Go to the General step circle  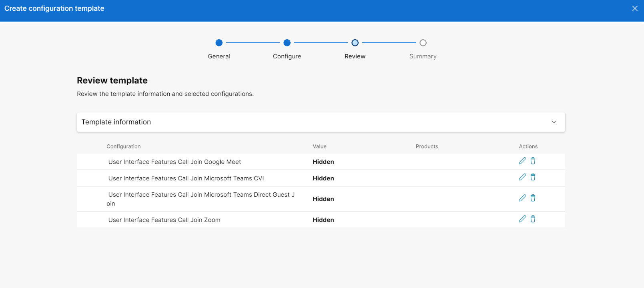point(219,43)
